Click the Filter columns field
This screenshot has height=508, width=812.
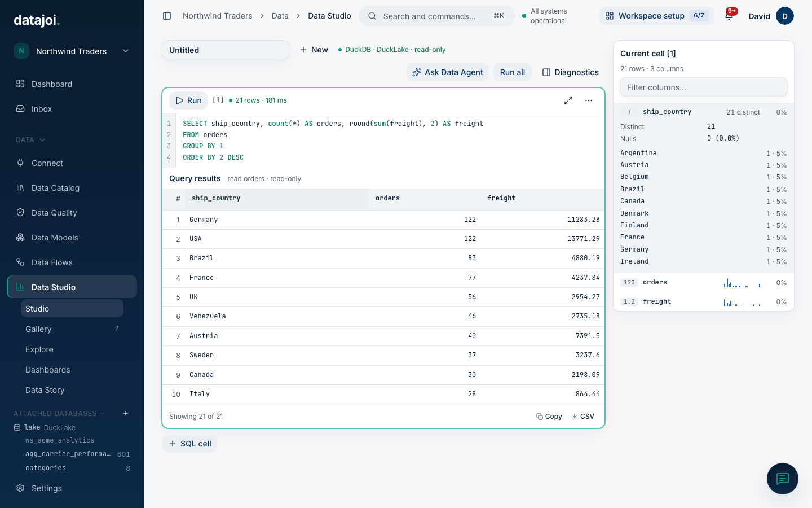[x=704, y=87]
